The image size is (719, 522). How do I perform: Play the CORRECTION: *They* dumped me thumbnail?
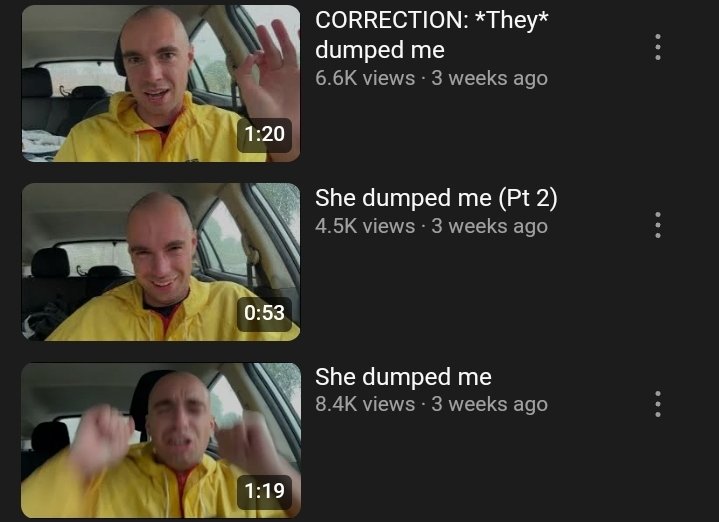tap(161, 83)
